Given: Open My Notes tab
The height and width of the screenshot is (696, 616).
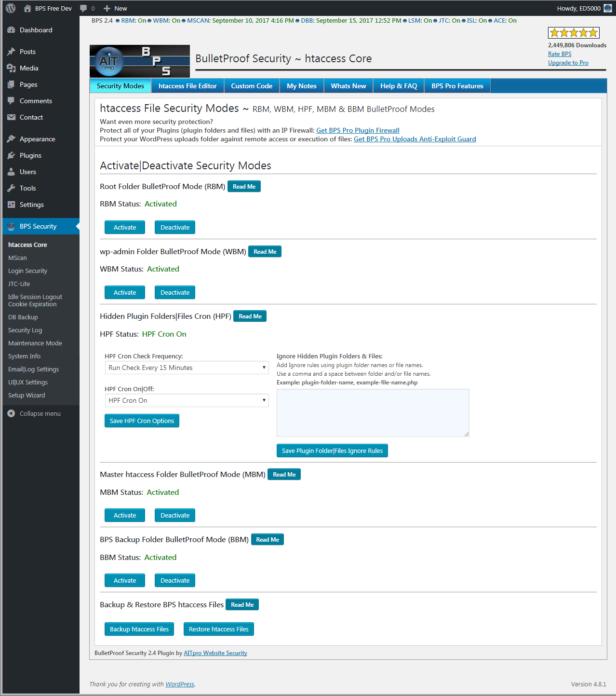Looking at the screenshot, I should [x=302, y=86].
